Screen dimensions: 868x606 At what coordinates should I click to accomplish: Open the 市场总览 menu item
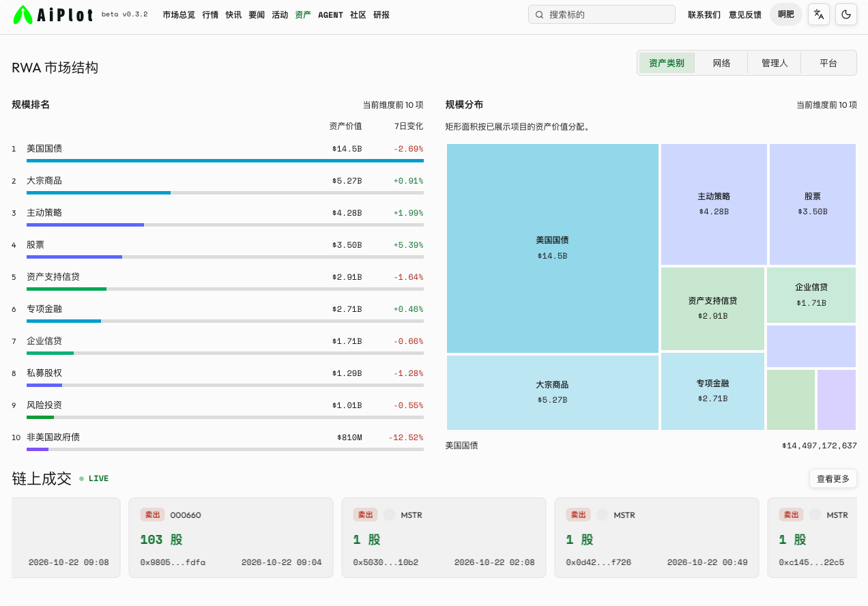179,14
